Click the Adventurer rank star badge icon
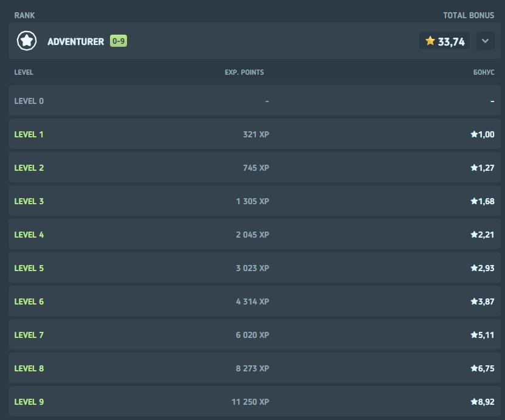Viewport: 505px width, 420px height. [x=27, y=41]
